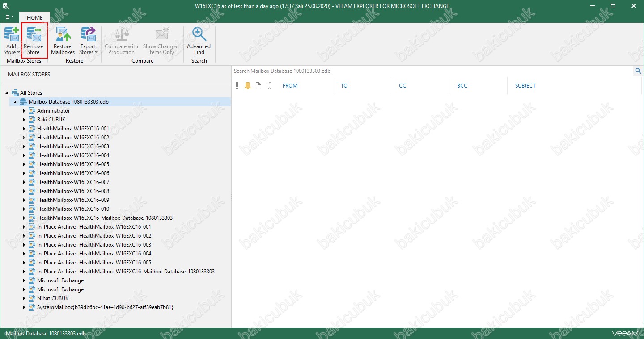
Task: Select In-Place Archive -HealthMailbox-W16EXC16-005
Action: 94,263
